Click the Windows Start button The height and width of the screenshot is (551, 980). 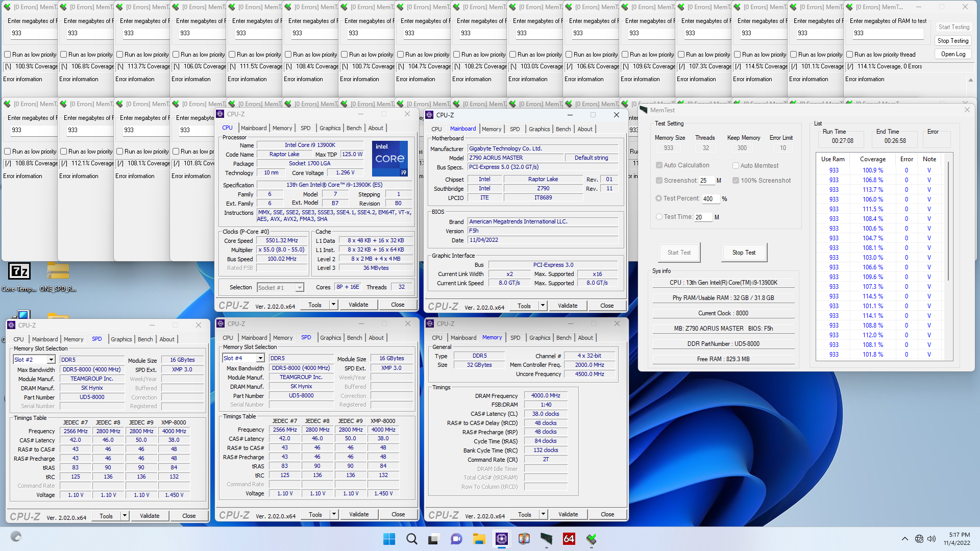click(389, 539)
